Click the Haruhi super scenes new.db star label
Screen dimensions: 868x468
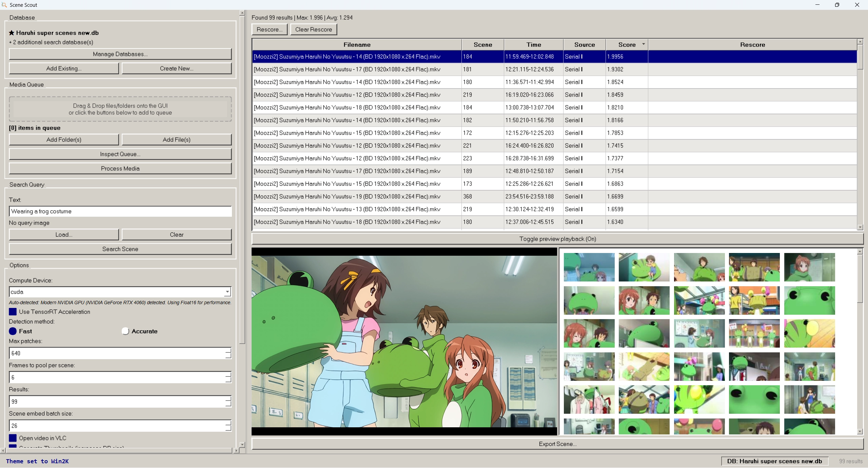pos(54,33)
